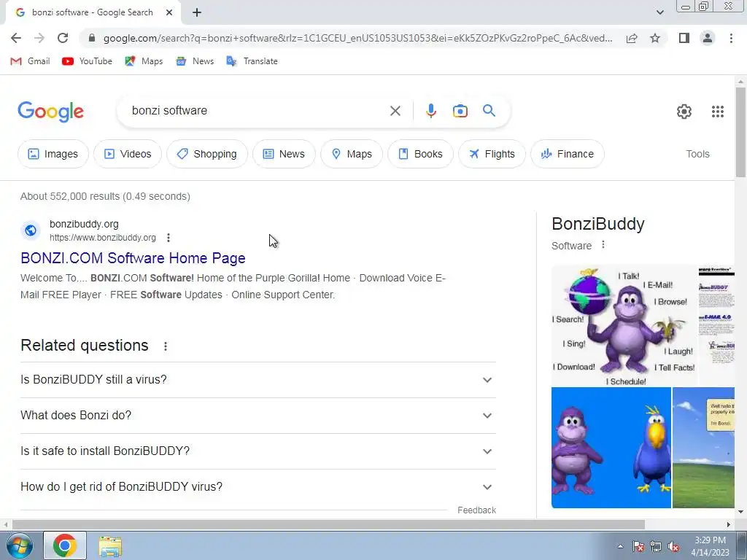This screenshot has height=560, width=747.
Task: Share this page via address bar icon
Action: [x=632, y=38]
